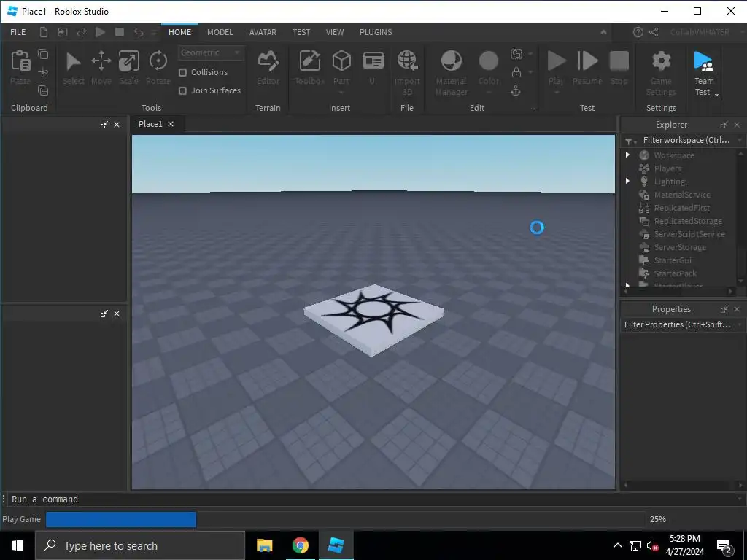Click the Redo arrow in quick access bar

tap(82, 32)
